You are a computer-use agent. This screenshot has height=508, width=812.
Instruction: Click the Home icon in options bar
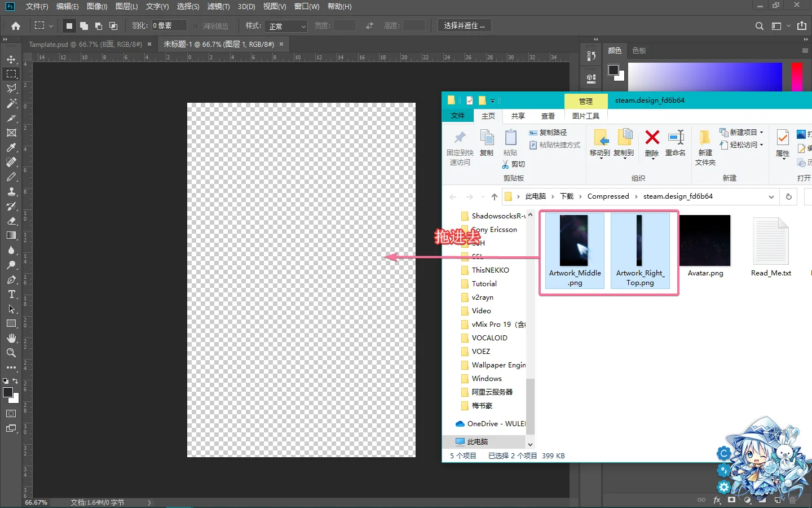coord(16,26)
